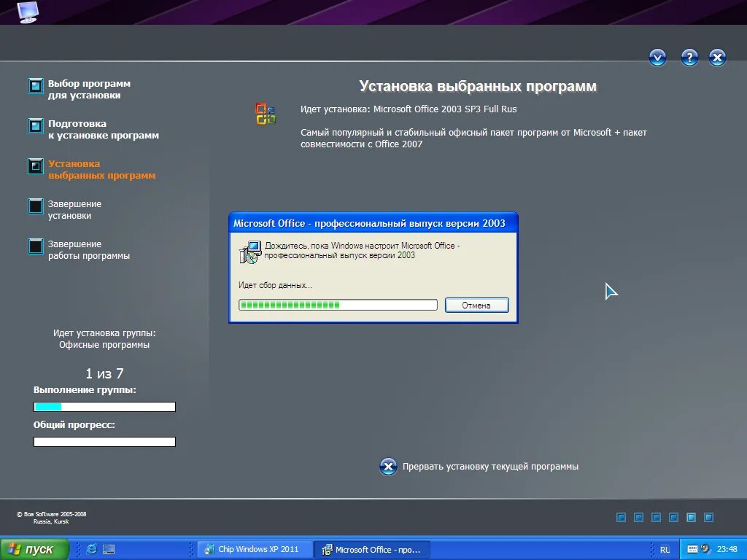747x560 pixels.
Task: Select step icon for 'Завершение установки'
Action: pyautogui.click(x=35, y=206)
